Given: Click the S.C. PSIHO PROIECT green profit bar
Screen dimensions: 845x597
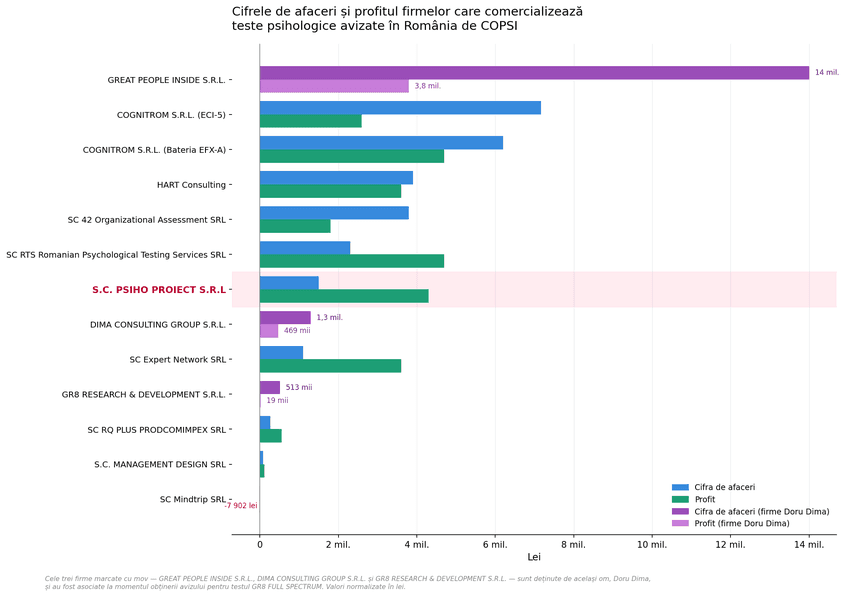Looking at the screenshot, I should point(344,296).
